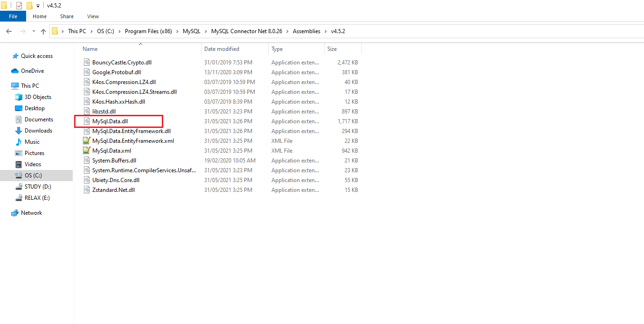Select the libzstd.dll file icon

pos(86,112)
